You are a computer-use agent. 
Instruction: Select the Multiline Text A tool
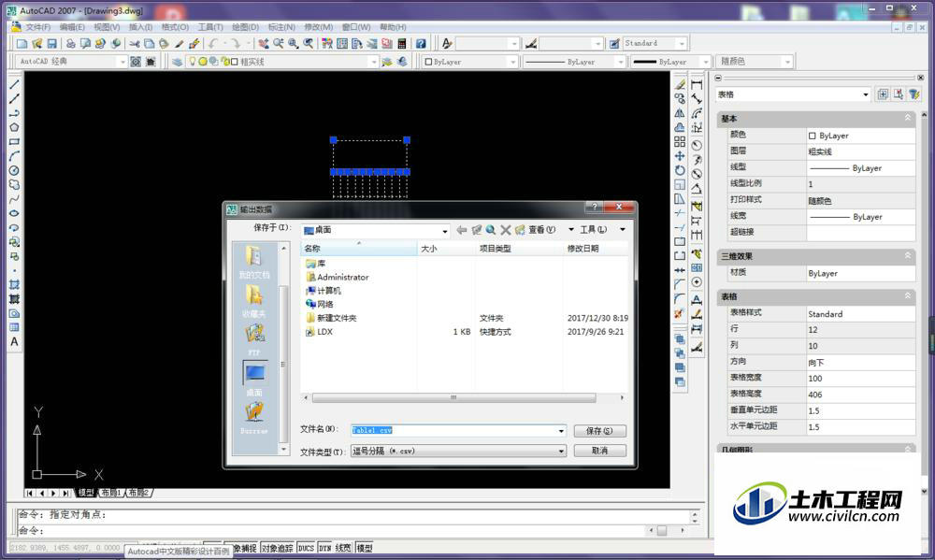pyautogui.click(x=14, y=342)
